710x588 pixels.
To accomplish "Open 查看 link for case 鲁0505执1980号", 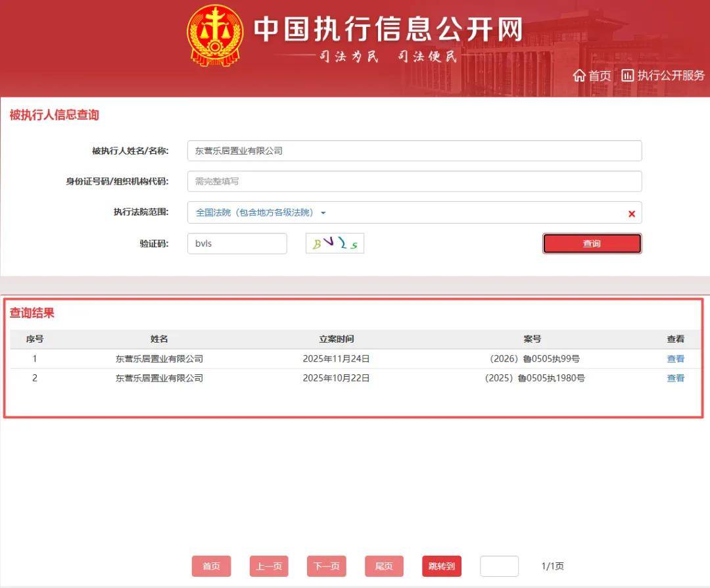I will (676, 378).
